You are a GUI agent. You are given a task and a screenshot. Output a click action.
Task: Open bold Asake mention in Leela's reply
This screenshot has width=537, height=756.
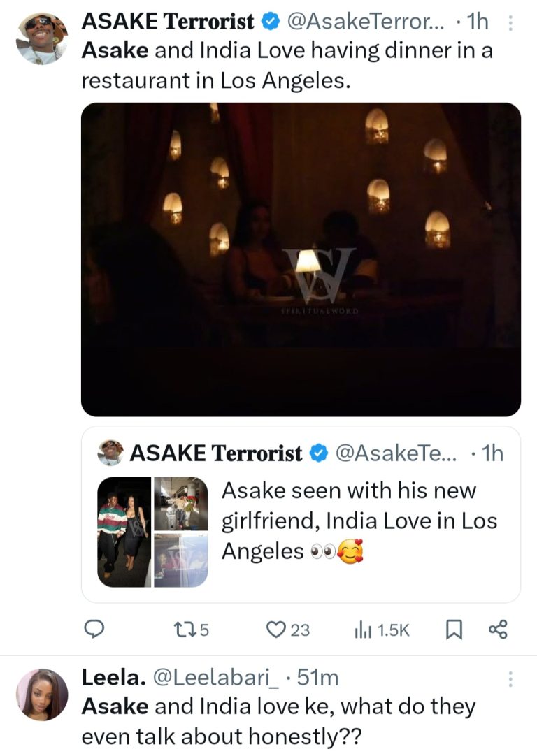[115, 706]
